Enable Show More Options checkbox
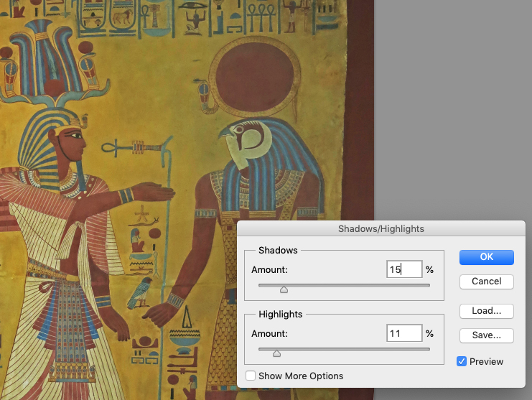This screenshot has width=532, height=400. click(251, 376)
